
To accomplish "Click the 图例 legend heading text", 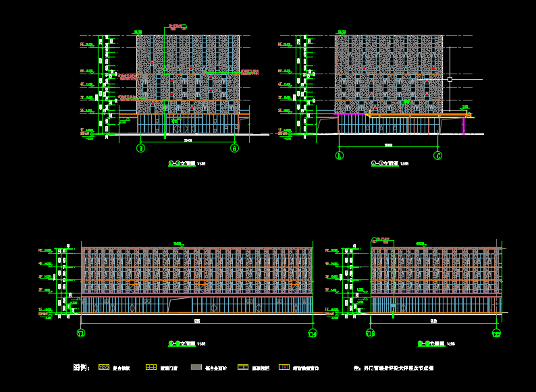I will (x=81, y=368).
